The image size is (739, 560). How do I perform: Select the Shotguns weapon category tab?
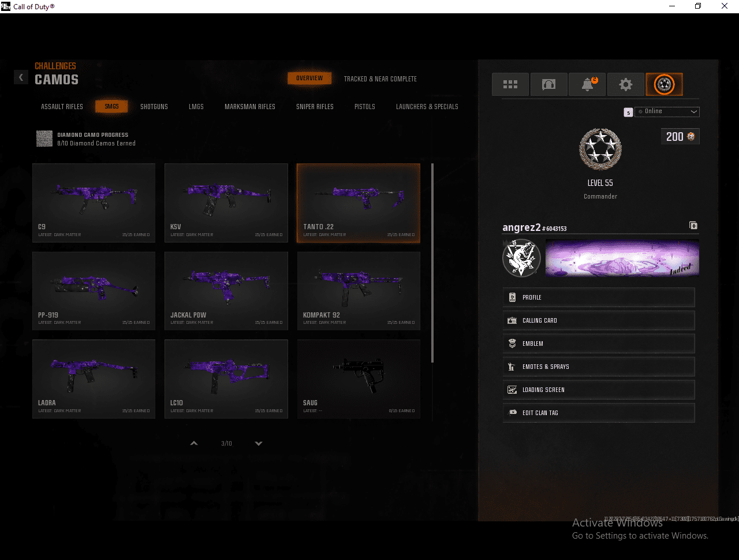[x=154, y=107]
